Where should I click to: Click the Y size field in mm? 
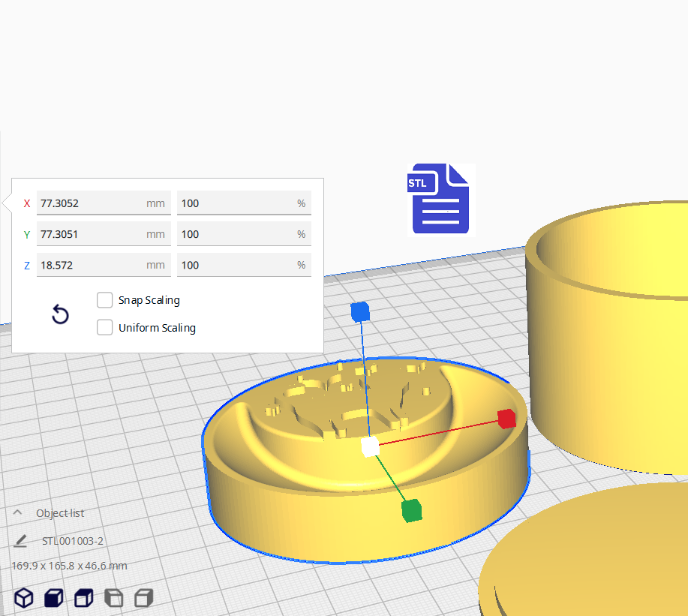(90, 234)
